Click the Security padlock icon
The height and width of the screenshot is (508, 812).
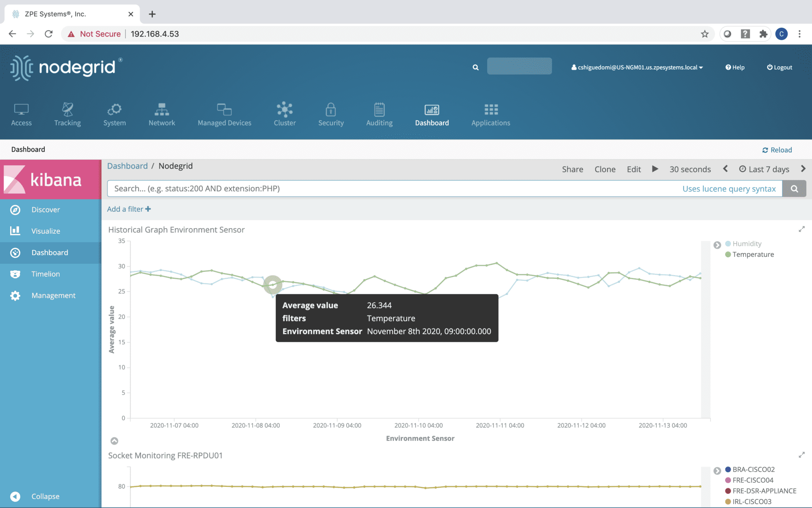[330, 109]
